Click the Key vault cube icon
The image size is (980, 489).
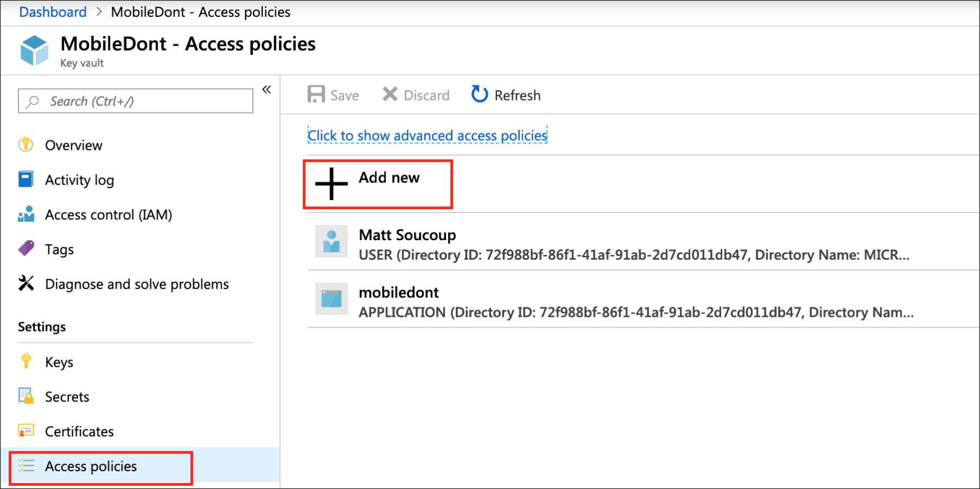pyautogui.click(x=34, y=51)
